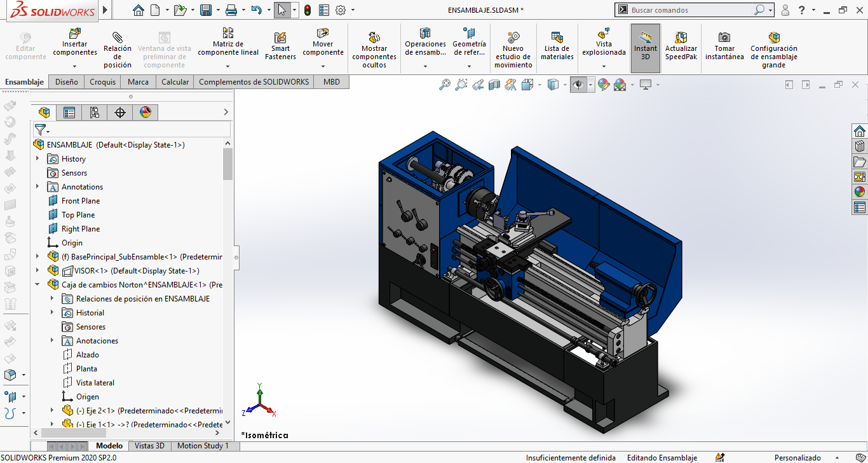Toggle Instant 3D mode
The image size is (868, 463).
coord(646,48)
